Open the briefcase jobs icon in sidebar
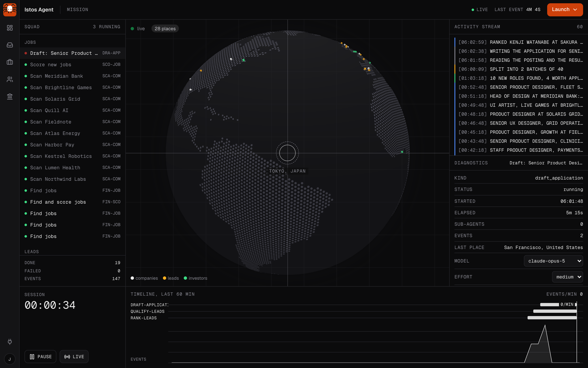 (10, 62)
